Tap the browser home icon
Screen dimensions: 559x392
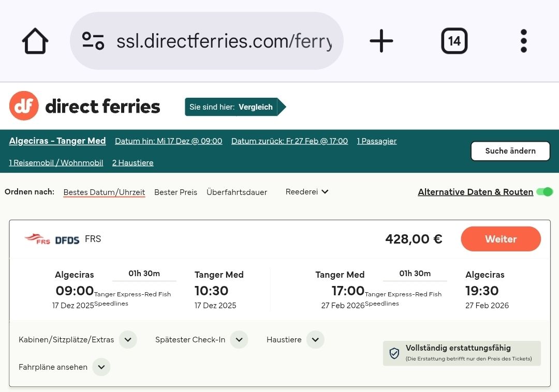pyautogui.click(x=35, y=41)
